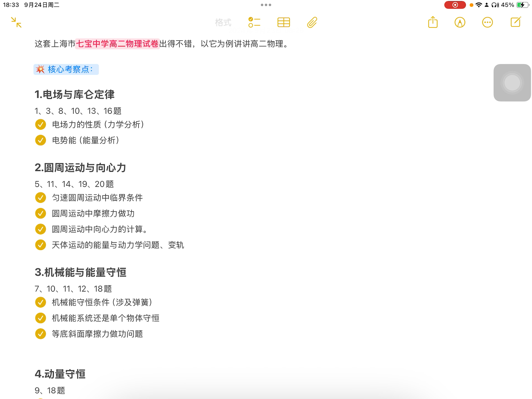Add an attachment with the paperclip icon
The width and height of the screenshot is (532, 399).
pyautogui.click(x=312, y=22)
